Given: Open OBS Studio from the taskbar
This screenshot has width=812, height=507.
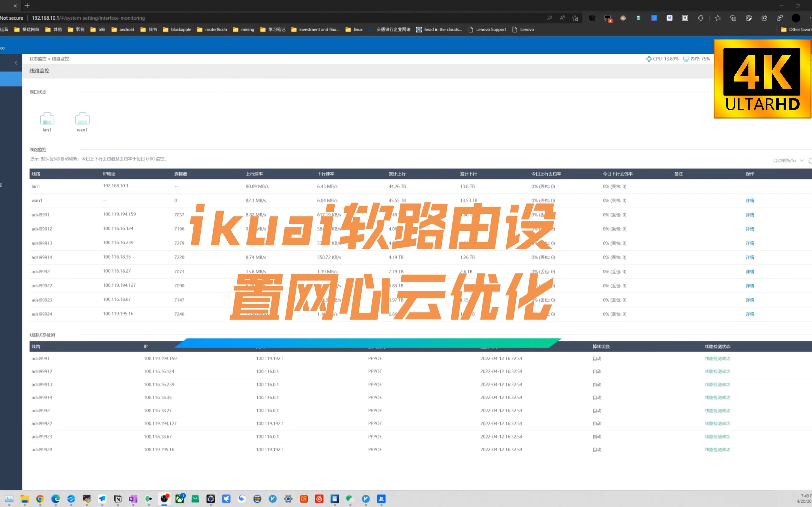Looking at the screenshot, I should click(x=165, y=499).
